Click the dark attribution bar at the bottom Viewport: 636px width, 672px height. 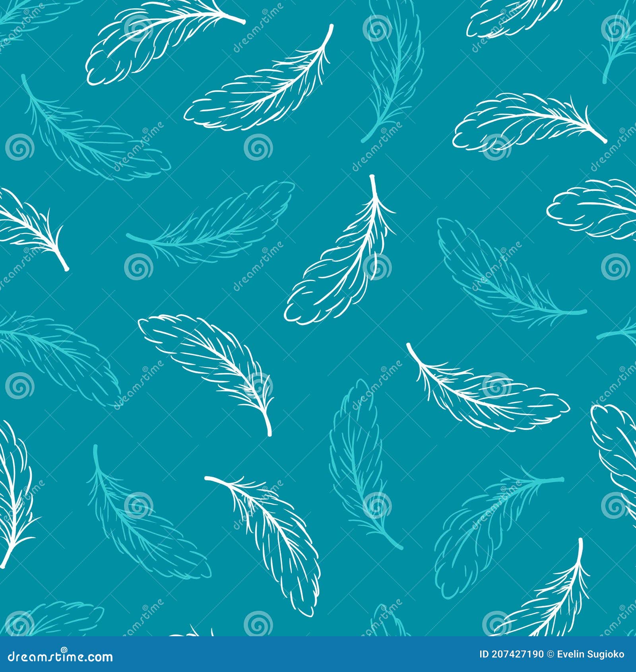(x=318, y=655)
